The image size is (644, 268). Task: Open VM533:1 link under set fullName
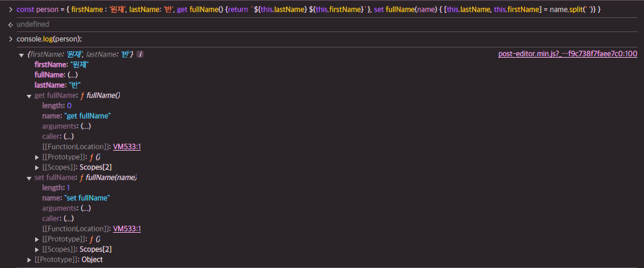pos(127,228)
